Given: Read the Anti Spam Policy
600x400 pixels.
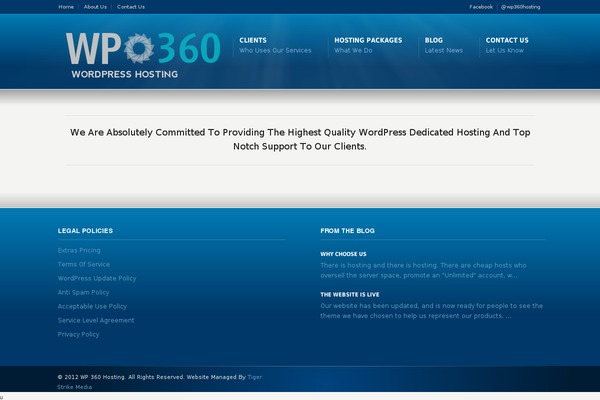Looking at the screenshot, I should 83,292.
